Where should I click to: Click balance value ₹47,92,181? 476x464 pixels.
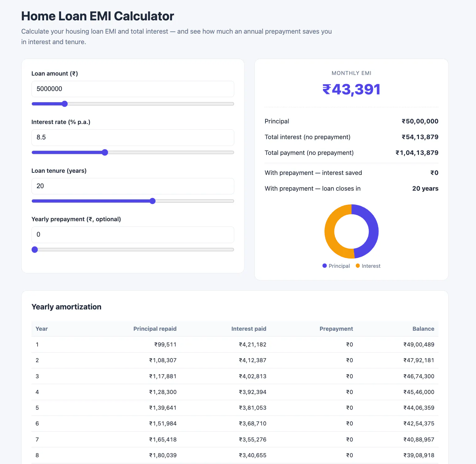[x=419, y=360]
